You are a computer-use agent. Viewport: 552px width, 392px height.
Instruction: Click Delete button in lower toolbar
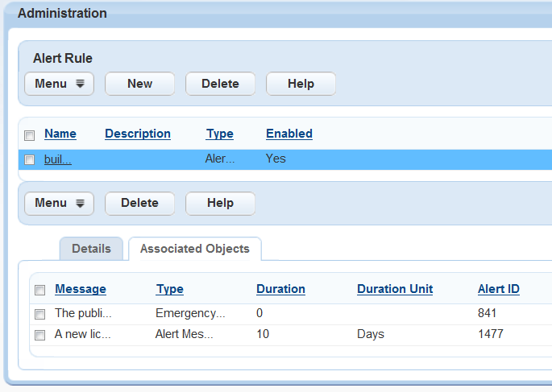[139, 203]
